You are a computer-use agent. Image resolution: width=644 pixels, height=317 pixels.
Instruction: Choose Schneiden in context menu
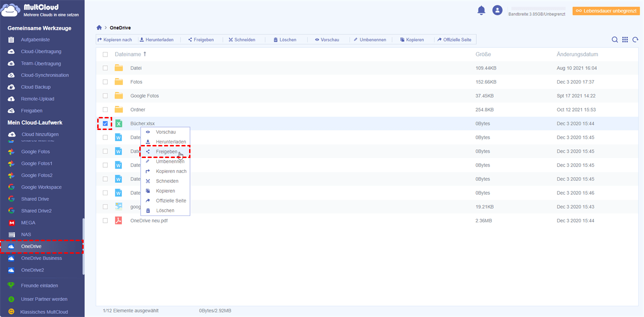pyautogui.click(x=165, y=181)
